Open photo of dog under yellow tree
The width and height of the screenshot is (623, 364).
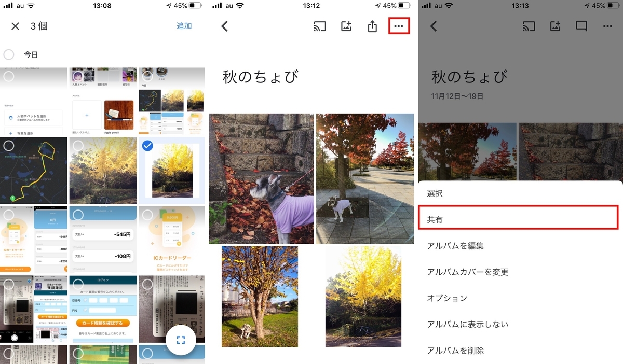tap(260, 297)
